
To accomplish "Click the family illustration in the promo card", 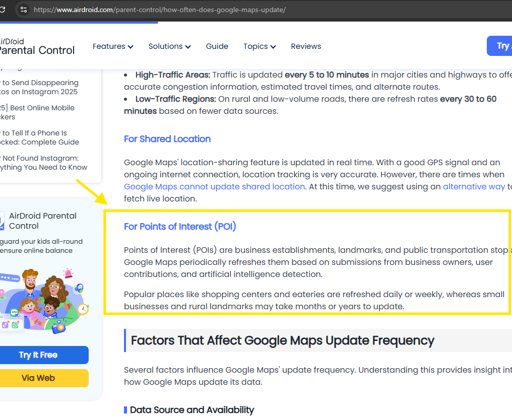I will pos(44,301).
